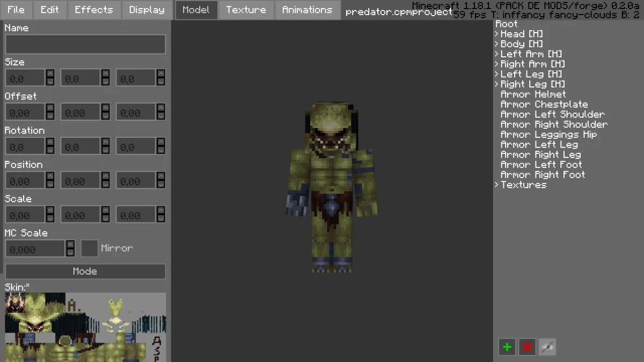Expand the Left Leg [H] node

(x=497, y=75)
